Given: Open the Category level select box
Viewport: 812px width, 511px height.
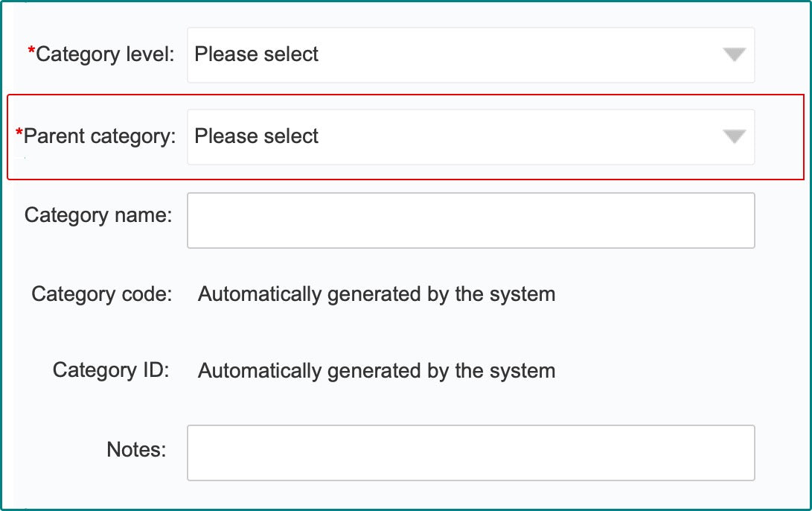Looking at the screenshot, I should (470, 55).
